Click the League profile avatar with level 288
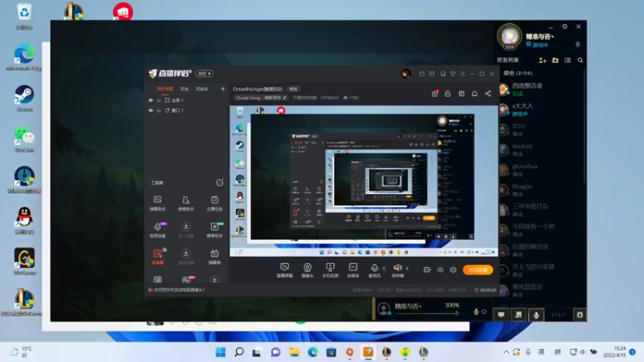This screenshot has width=644, height=362. [510, 36]
